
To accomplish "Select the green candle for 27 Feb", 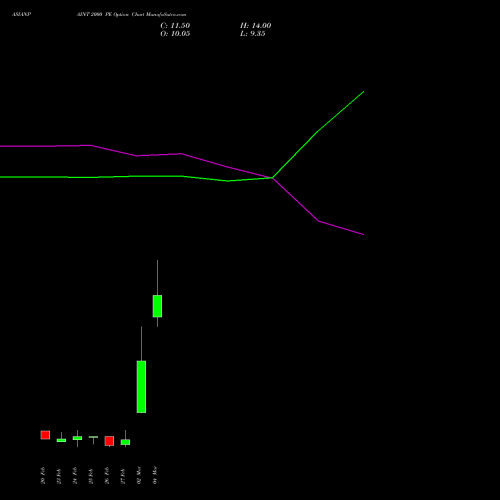I will coord(125,442).
